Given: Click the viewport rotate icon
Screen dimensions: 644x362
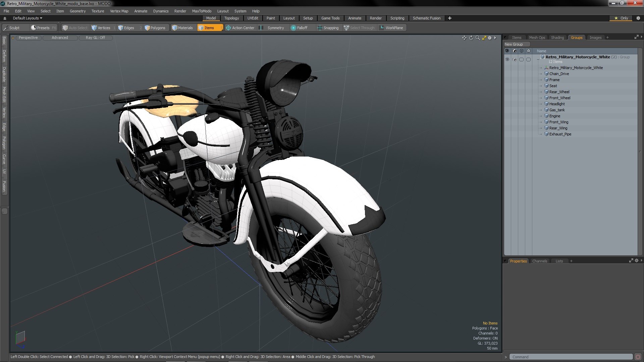Looking at the screenshot, I should tap(471, 38).
